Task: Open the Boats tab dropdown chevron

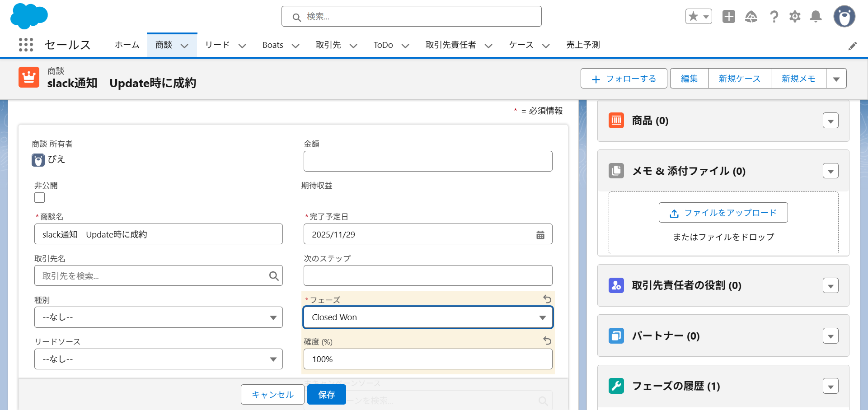Action: (x=296, y=46)
